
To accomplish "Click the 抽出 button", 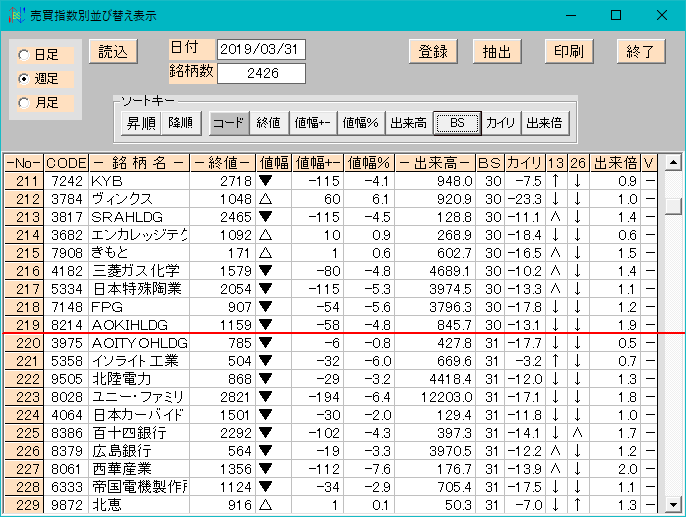I will (x=497, y=52).
